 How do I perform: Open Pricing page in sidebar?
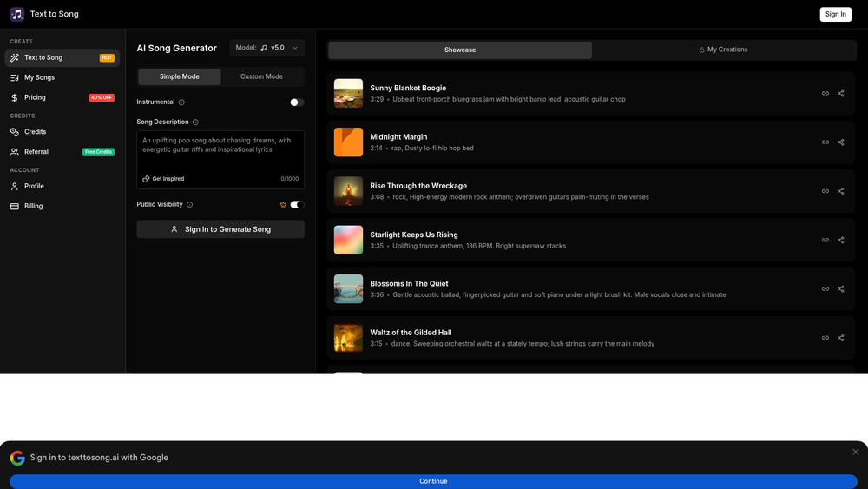(x=62, y=97)
